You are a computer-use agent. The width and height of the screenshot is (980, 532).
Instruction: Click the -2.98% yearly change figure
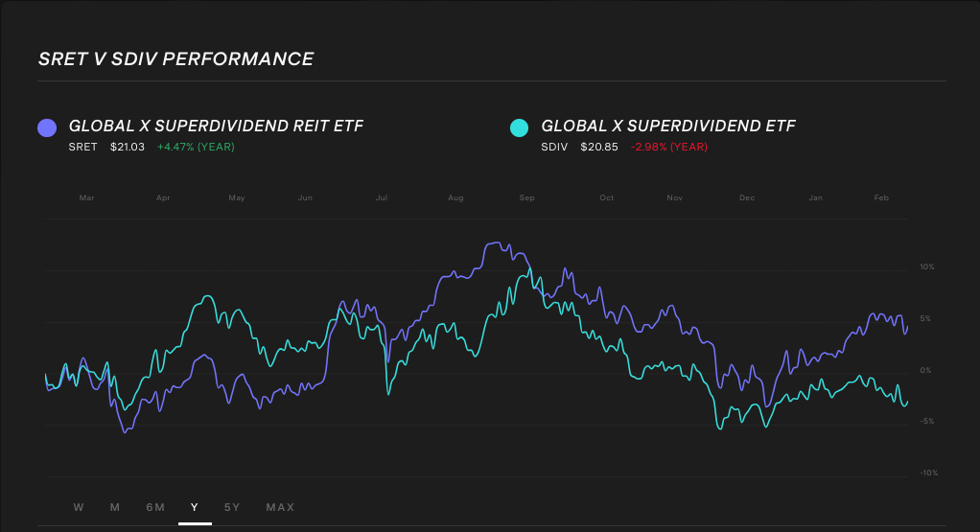(x=669, y=147)
